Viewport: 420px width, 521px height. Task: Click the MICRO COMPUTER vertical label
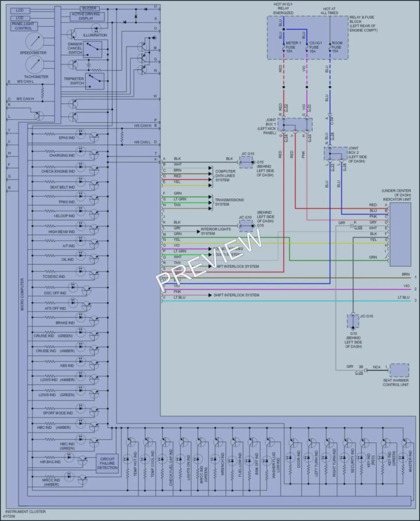(22, 295)
